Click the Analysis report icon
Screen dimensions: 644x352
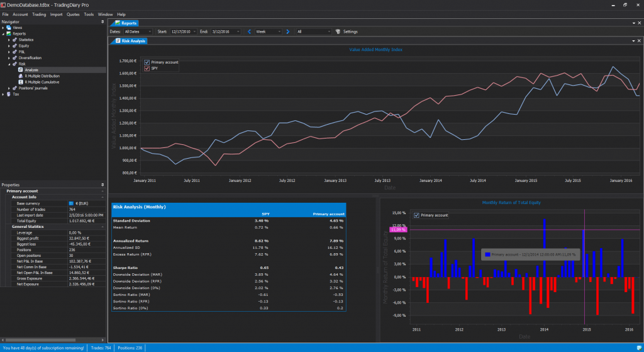point(21,70)
